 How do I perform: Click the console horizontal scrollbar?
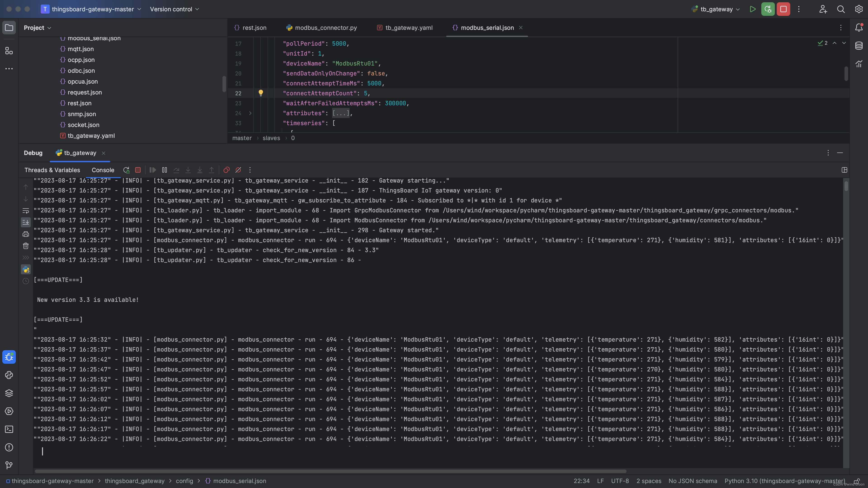tap(330, 471)
